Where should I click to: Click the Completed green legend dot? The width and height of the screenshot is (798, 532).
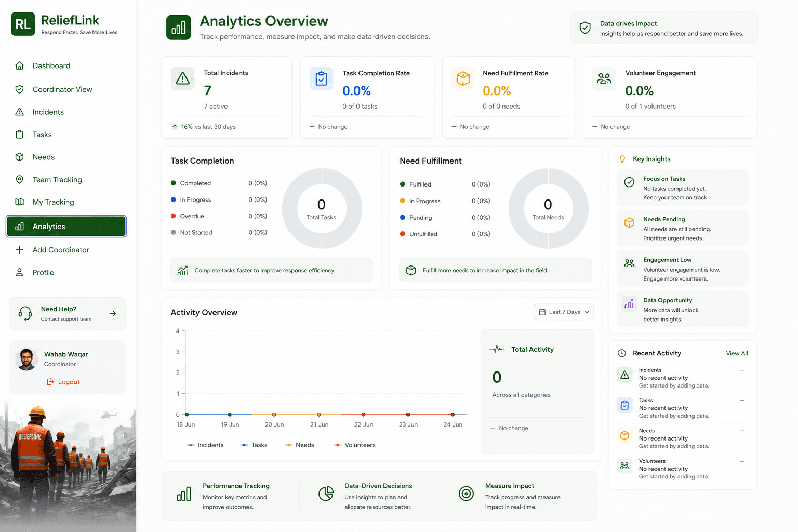[174, 183]
